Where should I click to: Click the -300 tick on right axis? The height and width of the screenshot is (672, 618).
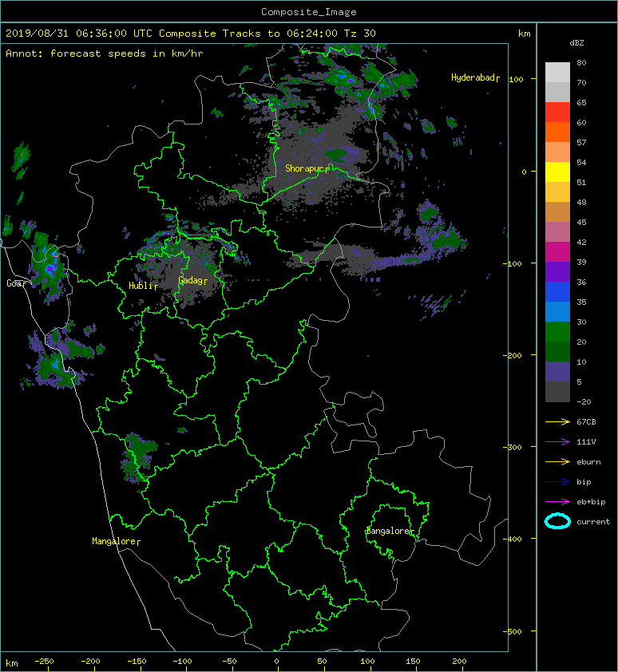click(513, 447)
